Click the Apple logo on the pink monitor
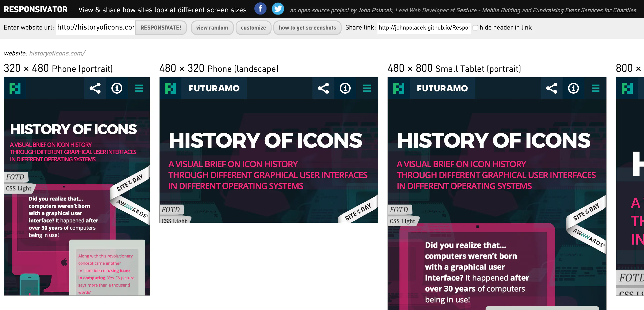This screenshot has width=644, height=310. pos(64,262)
